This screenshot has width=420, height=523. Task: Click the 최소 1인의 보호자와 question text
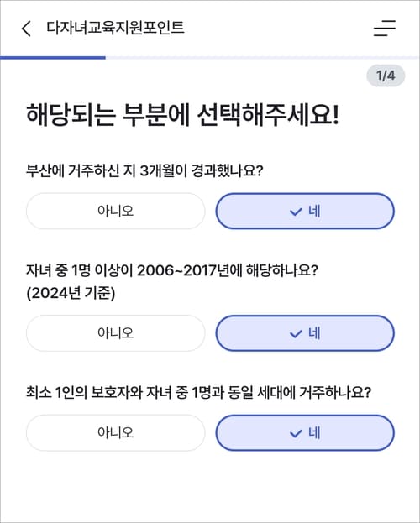(x=198, y=393)
